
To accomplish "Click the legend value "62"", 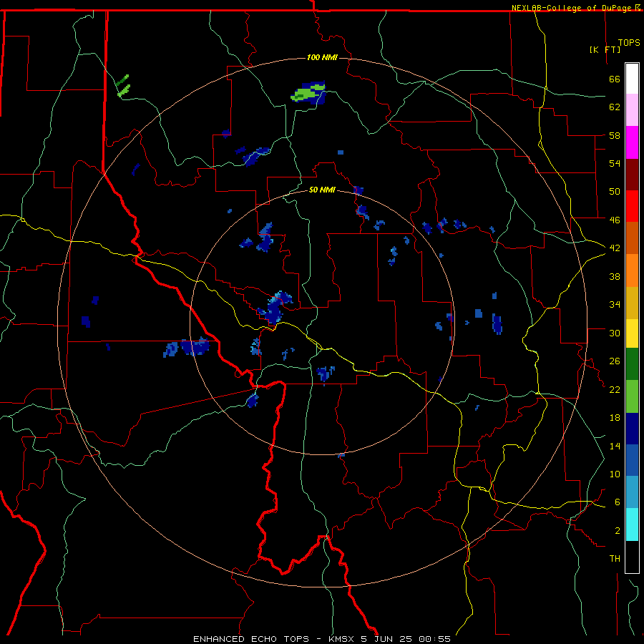I will [x=615, y=107].
